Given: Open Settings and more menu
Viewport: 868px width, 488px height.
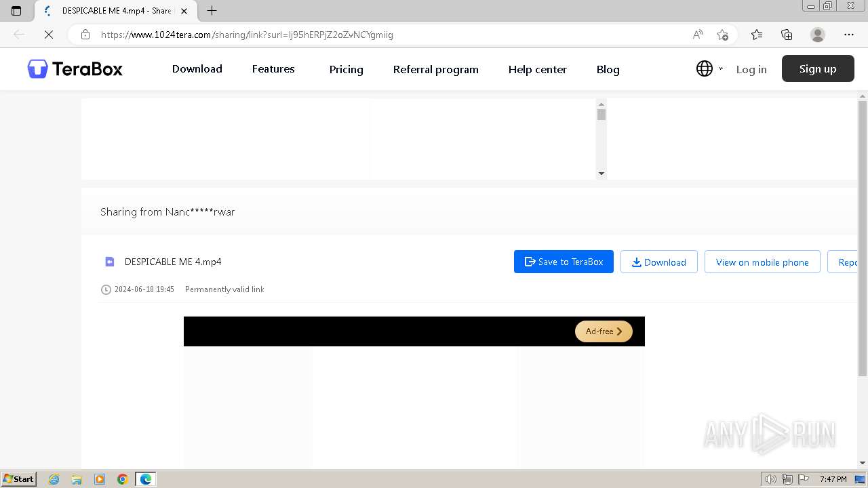Looking at the screenshot, I should coord(849,35).
